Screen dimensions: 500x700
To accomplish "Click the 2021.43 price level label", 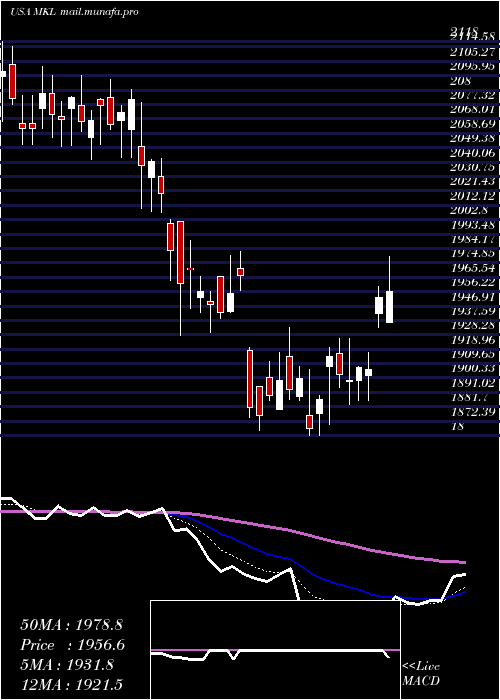I will coord(473,181).
